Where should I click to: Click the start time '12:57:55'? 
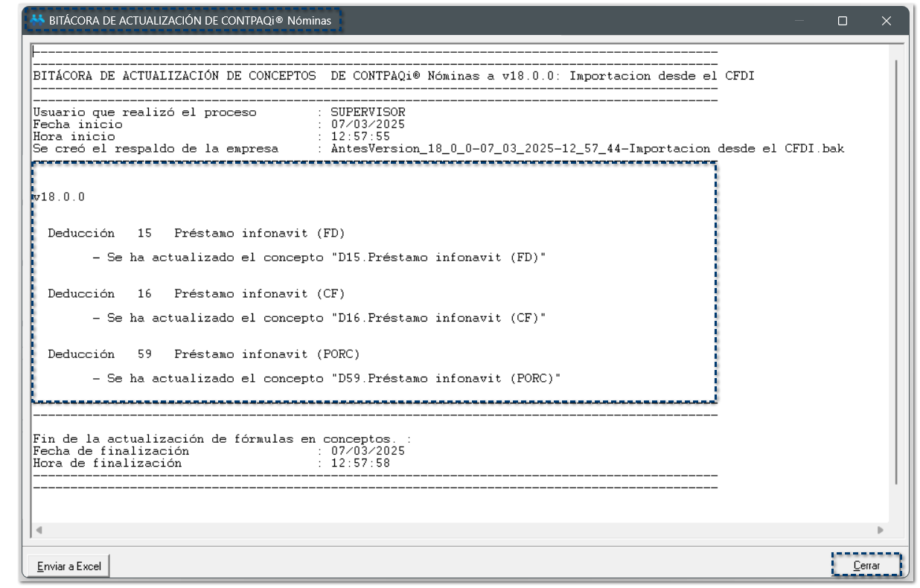click(361, 136)
